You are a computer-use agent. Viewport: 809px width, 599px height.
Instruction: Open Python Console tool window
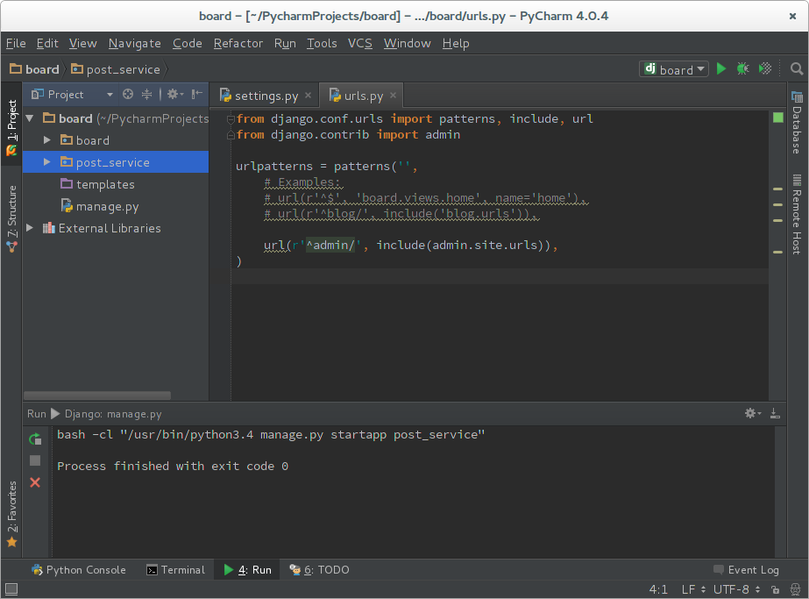(x=78, y=570)
